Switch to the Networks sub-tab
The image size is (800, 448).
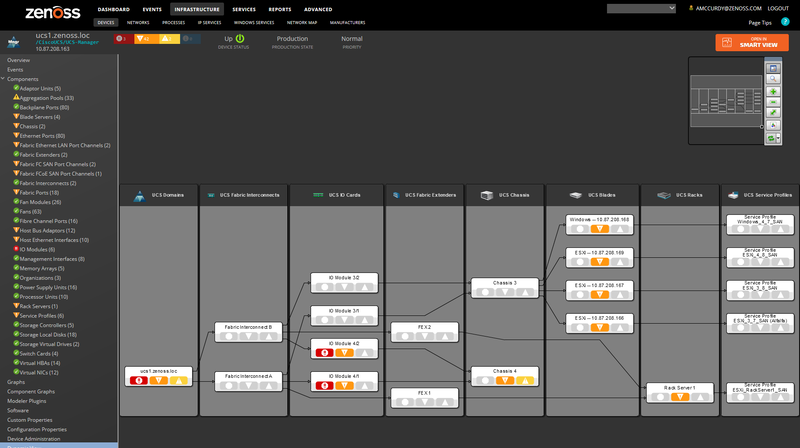[138, 22]
